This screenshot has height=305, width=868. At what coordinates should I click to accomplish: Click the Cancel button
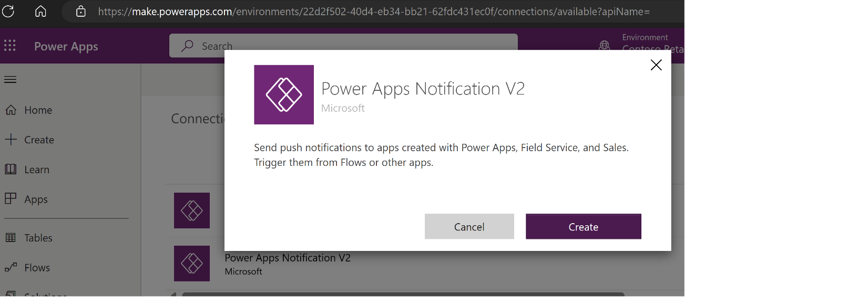point(469,226)
